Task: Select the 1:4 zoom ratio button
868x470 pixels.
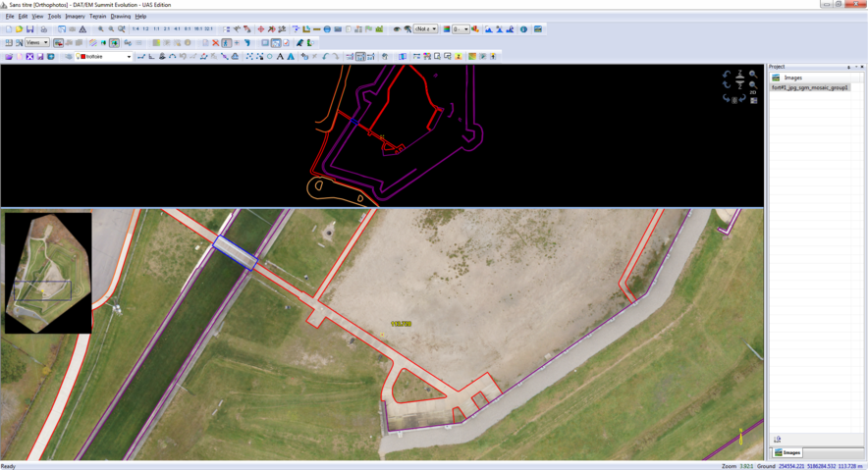Action: coord(136,28)
